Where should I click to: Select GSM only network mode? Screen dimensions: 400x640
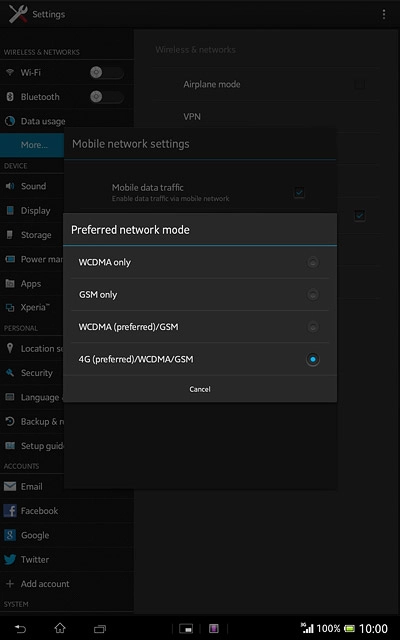coord(200,294)
